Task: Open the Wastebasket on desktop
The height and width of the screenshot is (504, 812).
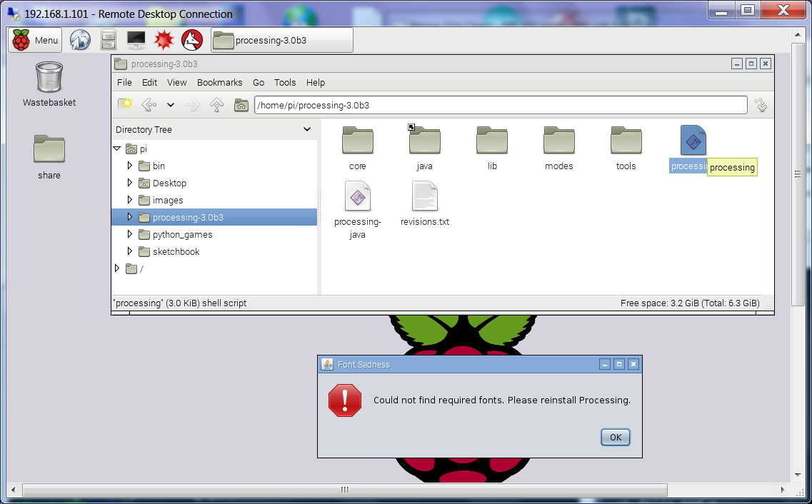Action: point(49,79)
